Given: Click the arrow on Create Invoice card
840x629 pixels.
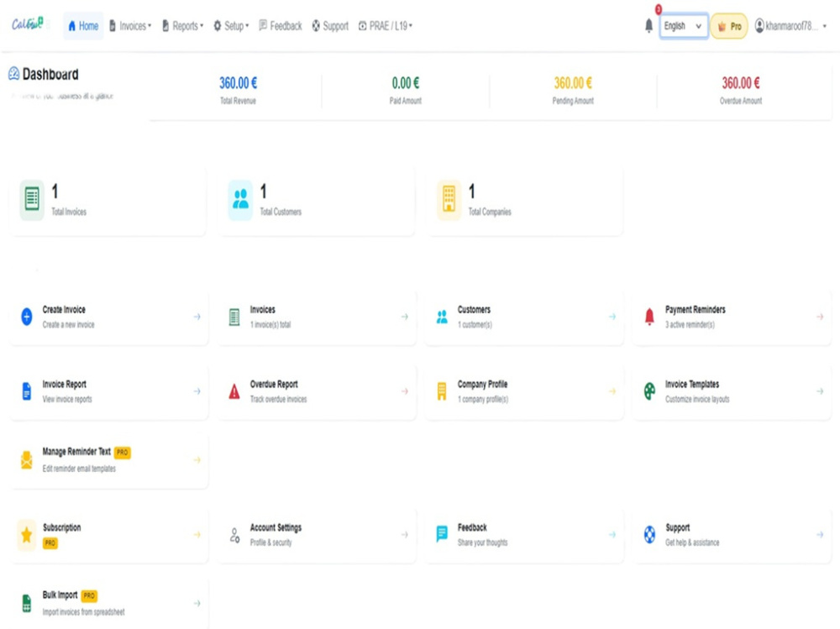Looking at the screenshot, I should pyautogui.click(x=197, y=317).
